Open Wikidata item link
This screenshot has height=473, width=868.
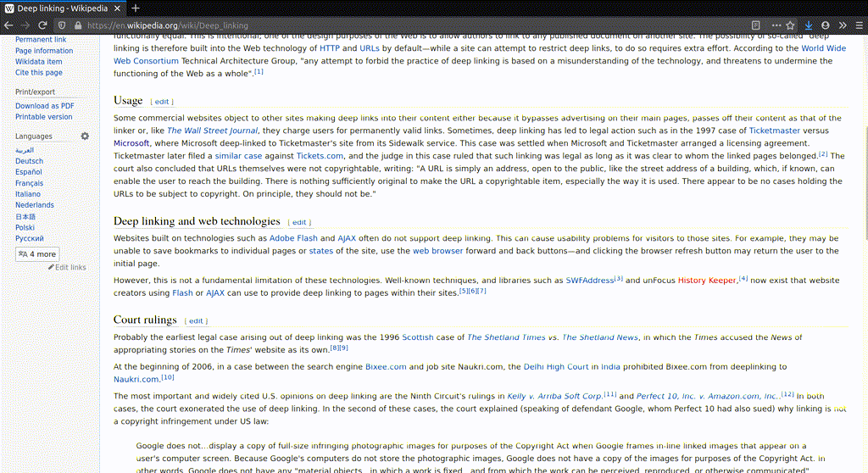(x=39, y=62)
